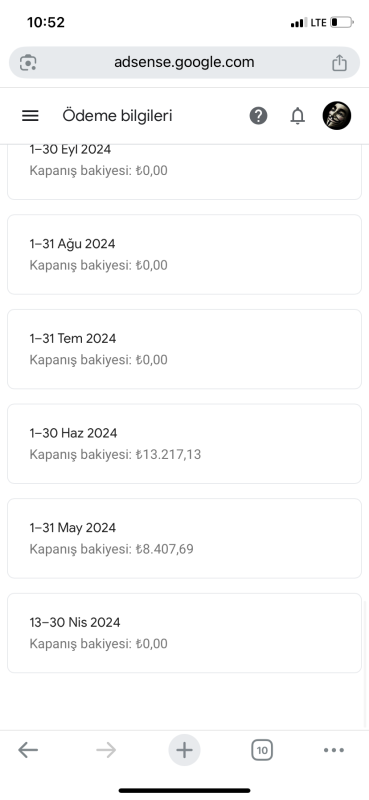Image resolution: width=369 pixels, height=800 pixels.
Task: Open a new tab with plus button
Action: [184, 750]
